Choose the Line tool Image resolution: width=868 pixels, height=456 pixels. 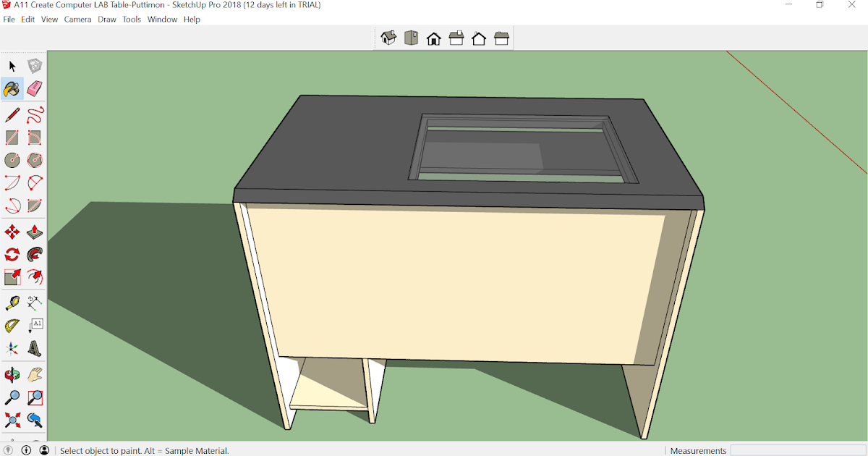[12, 114]
